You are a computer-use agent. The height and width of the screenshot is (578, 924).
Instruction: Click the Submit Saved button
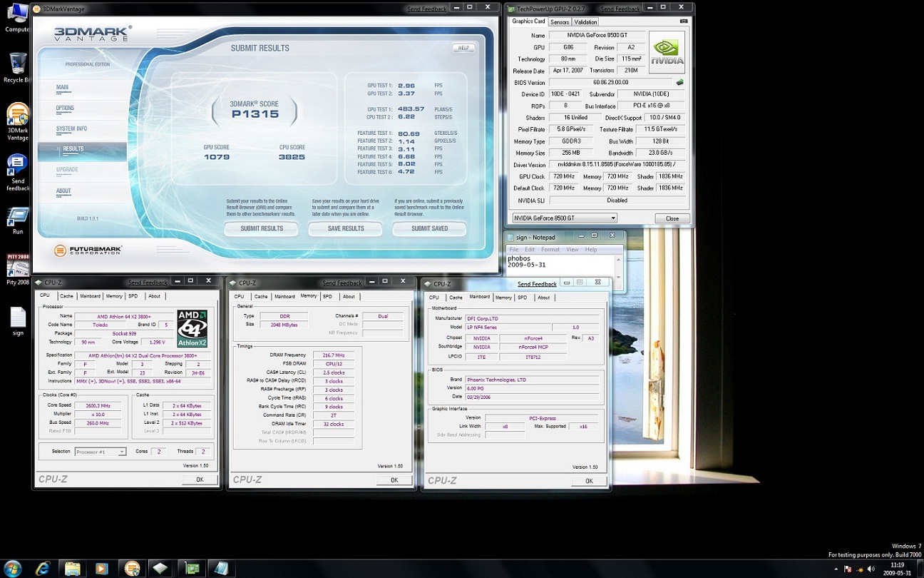point(430,228)
